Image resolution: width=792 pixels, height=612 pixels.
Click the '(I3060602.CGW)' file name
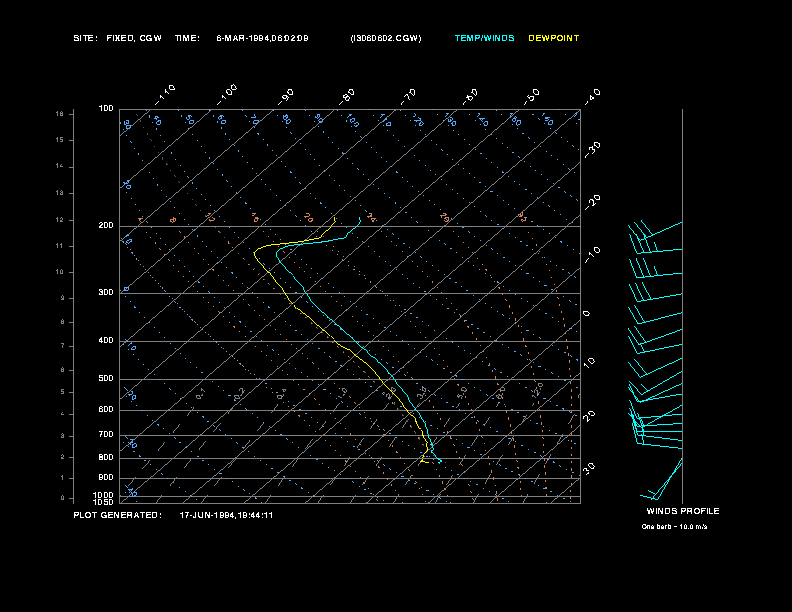pyautogui.click(x=386, y=38)
